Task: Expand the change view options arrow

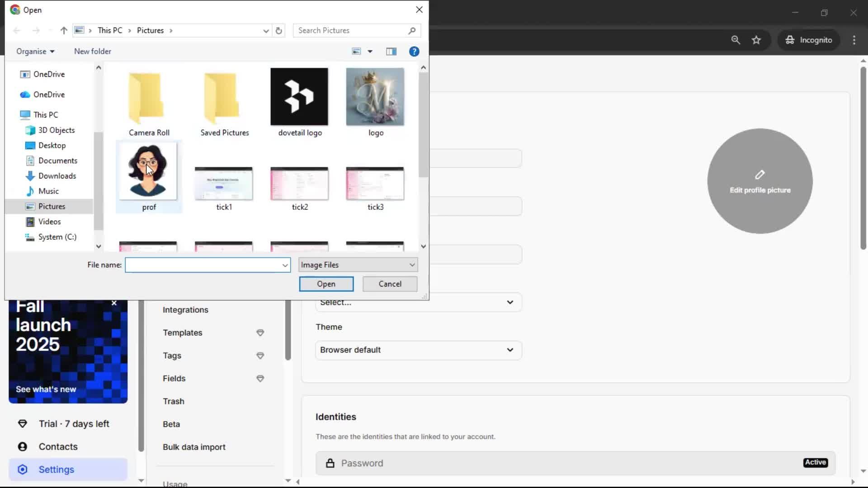Action: coord(370,52)
